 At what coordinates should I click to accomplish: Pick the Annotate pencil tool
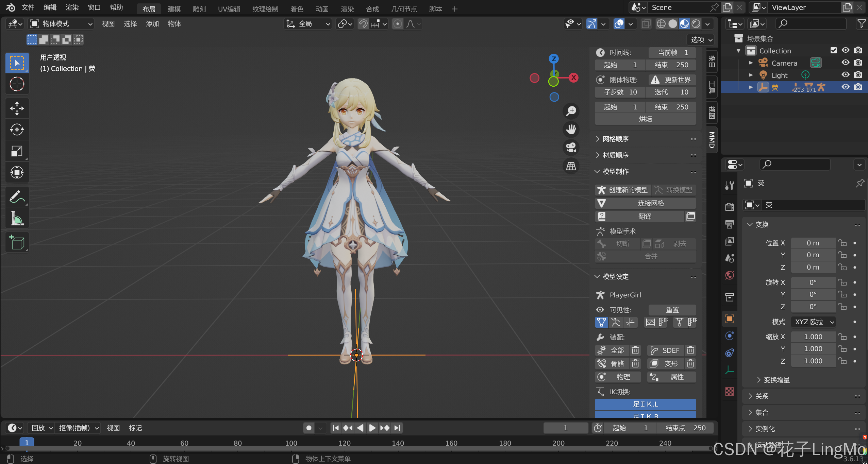(17, 197)
